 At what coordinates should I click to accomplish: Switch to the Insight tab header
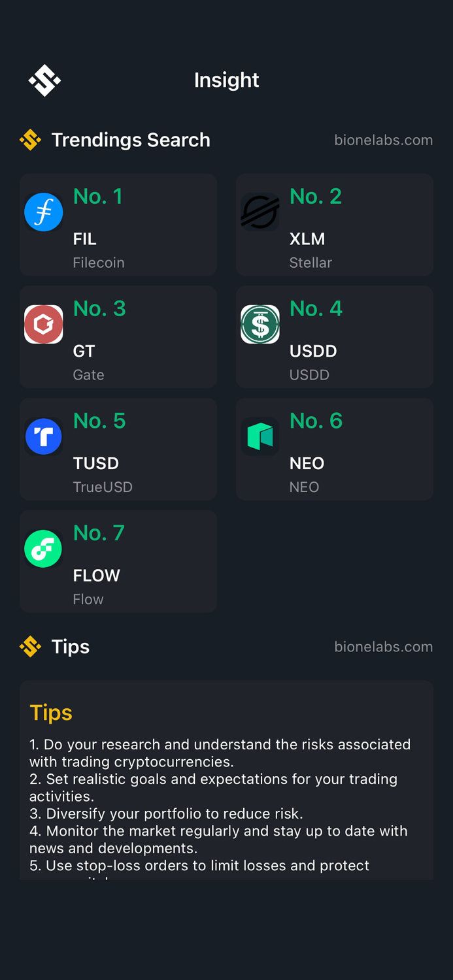tap(226, 80)
